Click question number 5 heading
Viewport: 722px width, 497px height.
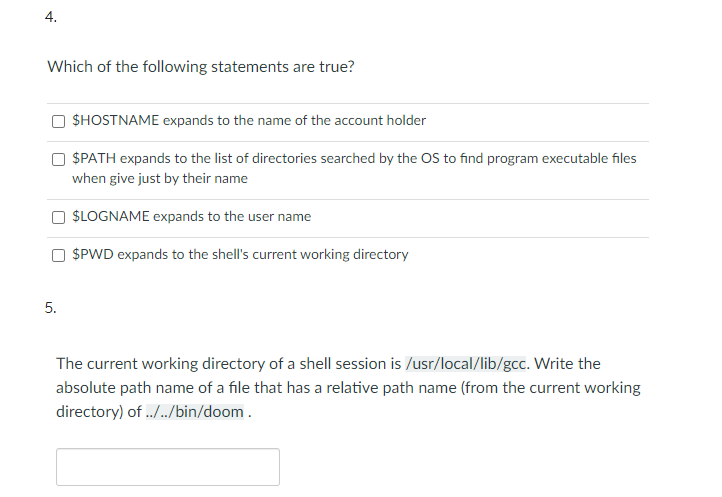50,307
